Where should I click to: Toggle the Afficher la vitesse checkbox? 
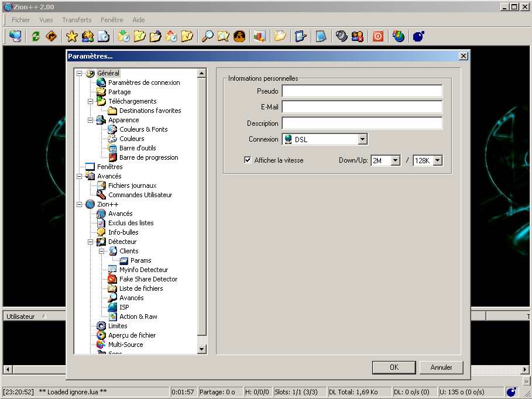248,160
